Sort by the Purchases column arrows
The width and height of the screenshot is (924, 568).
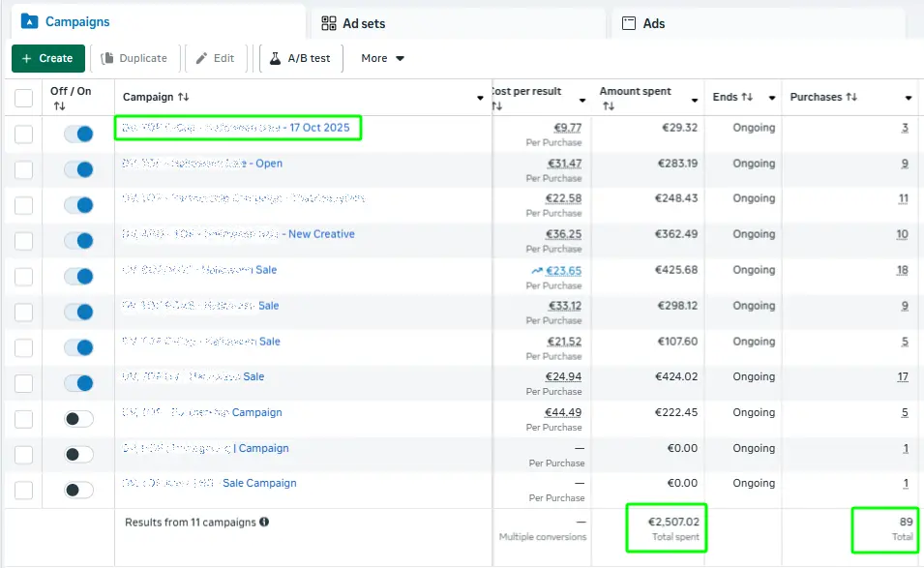pyautogui.click(x=851, y=98)
